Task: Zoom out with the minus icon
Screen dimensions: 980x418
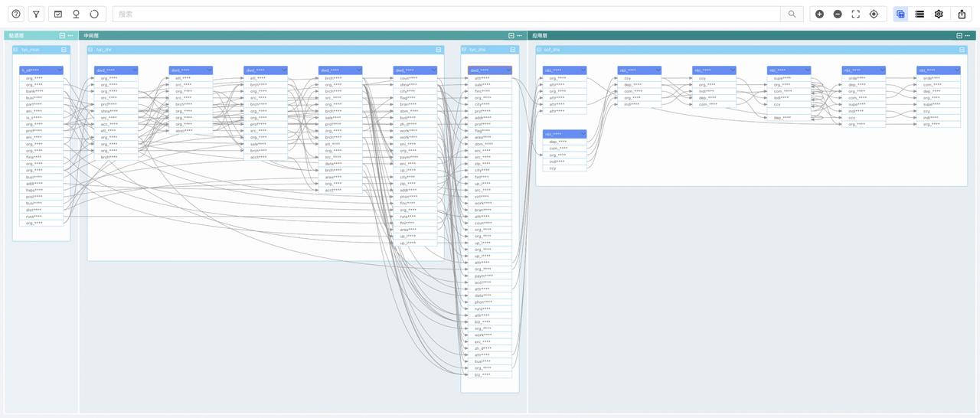Action: (x=838, y=14)
